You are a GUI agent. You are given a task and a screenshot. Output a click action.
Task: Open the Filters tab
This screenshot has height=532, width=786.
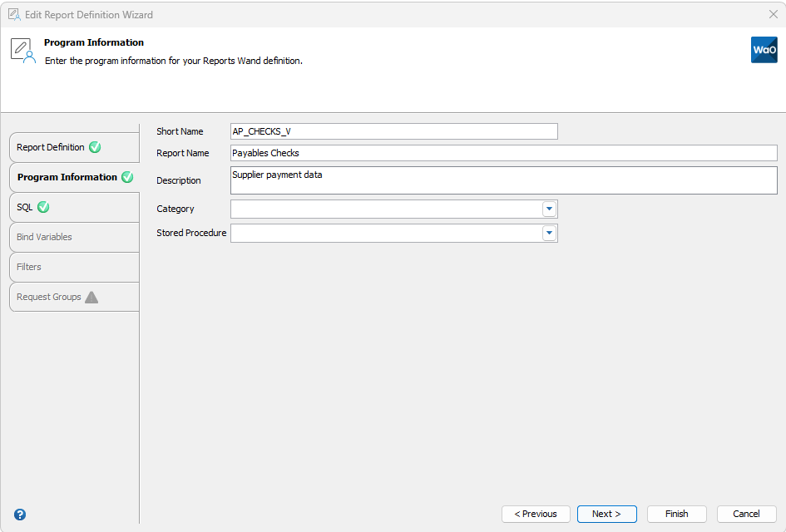pyautogui.click(x=29, y=267)
